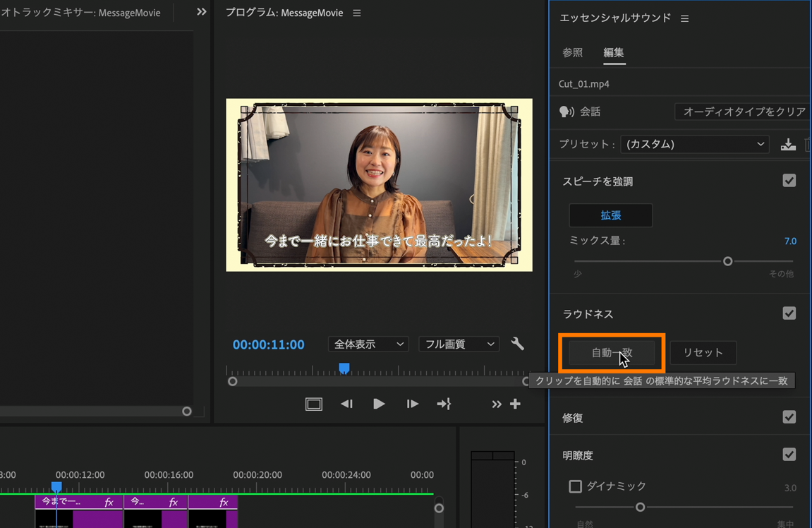The width and height of the screenshot is (812, 528).
Task: Open Program monitor settings wrench icon
Action: click(517, 344)
